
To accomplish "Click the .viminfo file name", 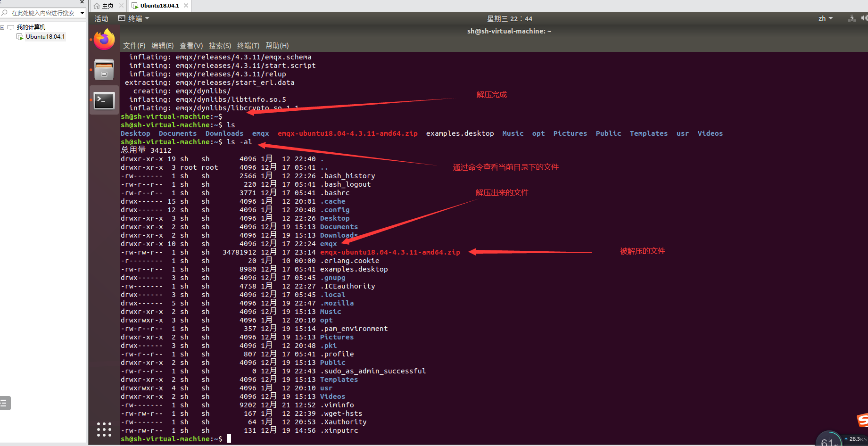I will tap(337, 405).
